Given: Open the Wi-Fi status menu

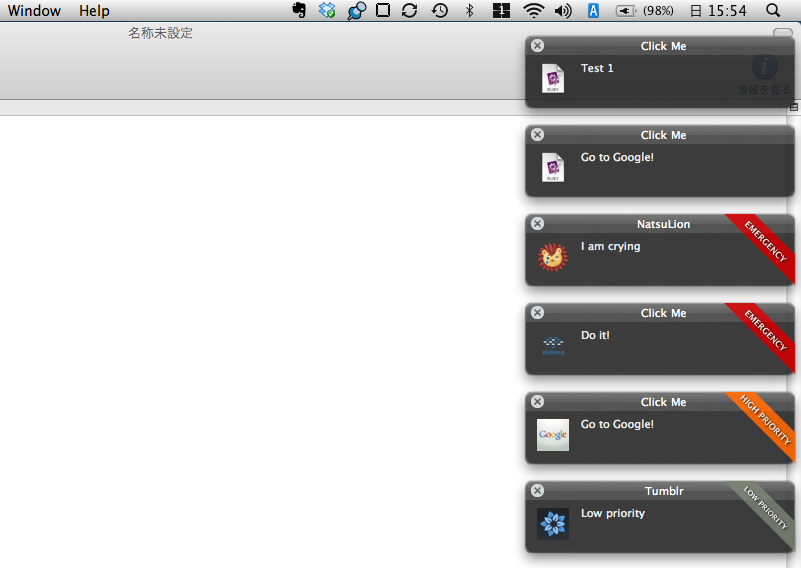Looking at the screenshot, I should [533, 11].
